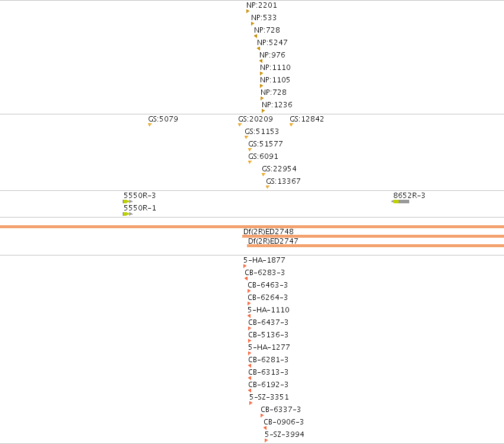Click the GS:51577 insertion triangle

point(250,149)
